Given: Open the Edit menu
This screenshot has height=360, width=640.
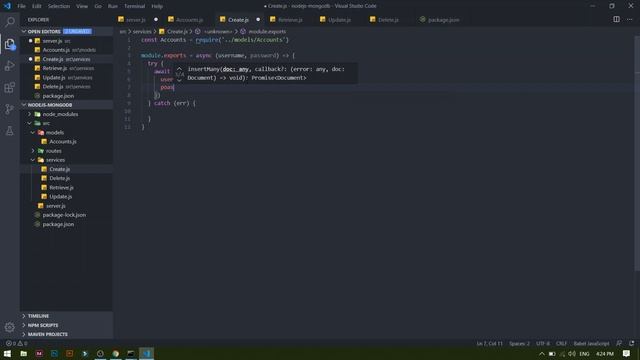Looking at the screenshot, I should (x=37, y=6).
